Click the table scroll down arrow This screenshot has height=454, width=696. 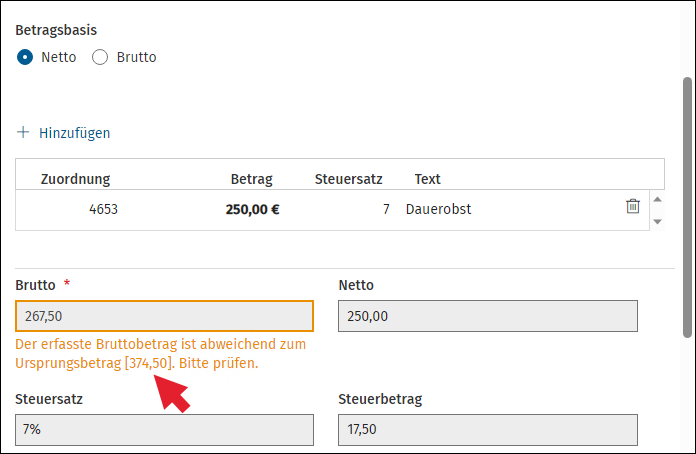pos(657,221)
